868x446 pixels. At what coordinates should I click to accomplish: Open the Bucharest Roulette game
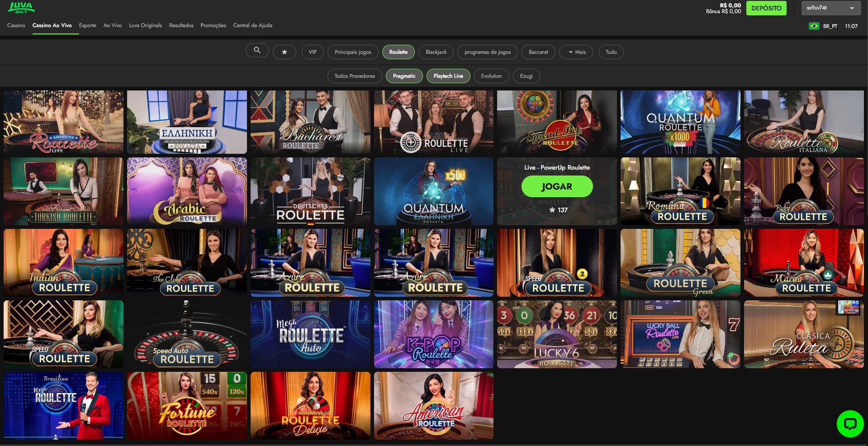click(310, 122)
